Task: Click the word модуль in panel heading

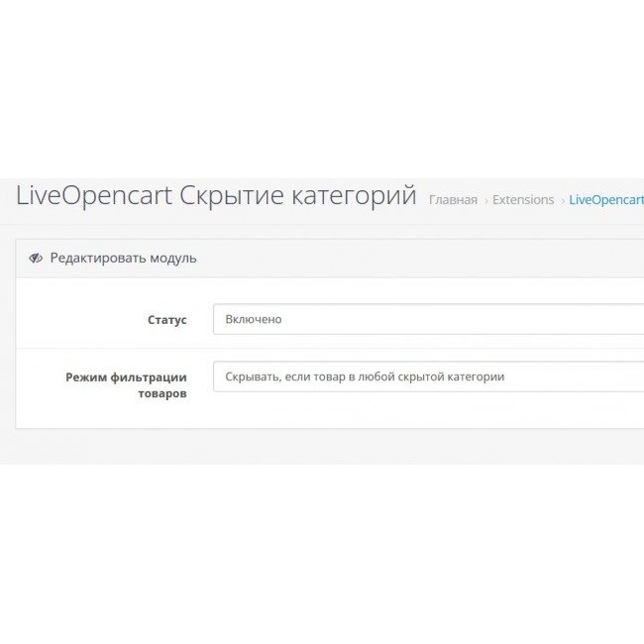Action: pos(172,259)
